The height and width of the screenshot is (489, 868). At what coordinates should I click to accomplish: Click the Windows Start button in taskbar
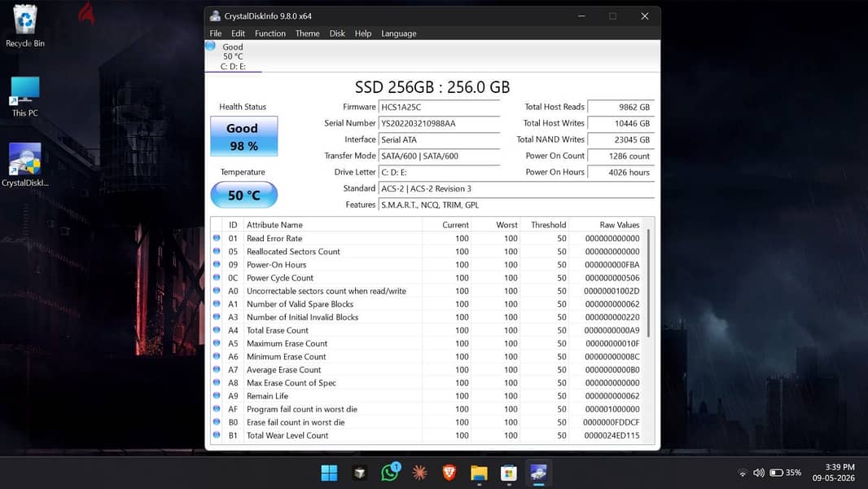pyautogui.click(x=330, y=473)
